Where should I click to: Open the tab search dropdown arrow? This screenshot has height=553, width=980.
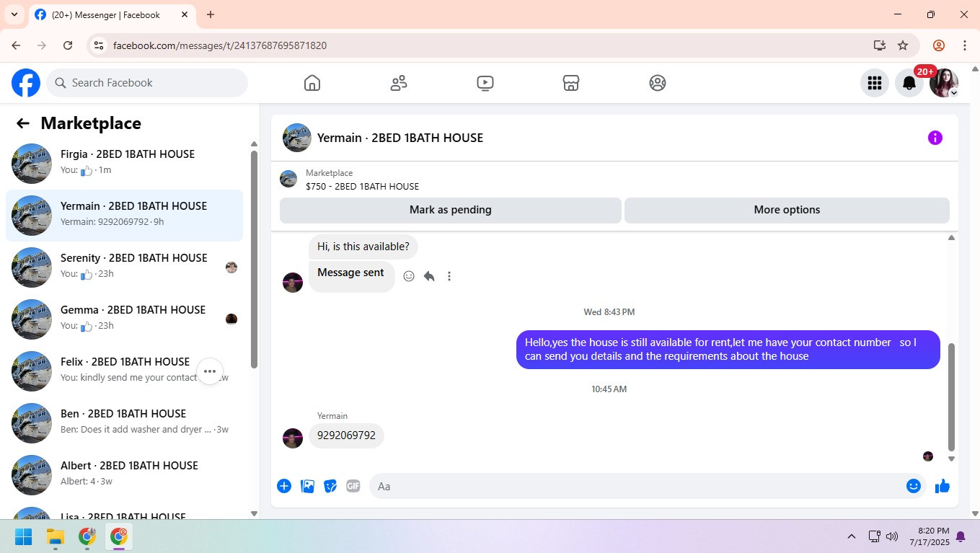point(14,14)
